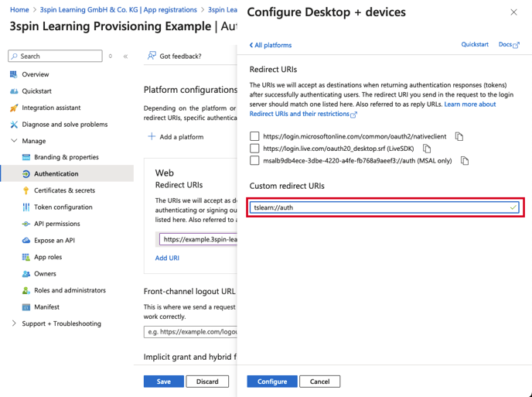The width and height of the screenshot is (532, 397).
Task: Close the Configure Desktop + devices panel
Action: point(513,12)
